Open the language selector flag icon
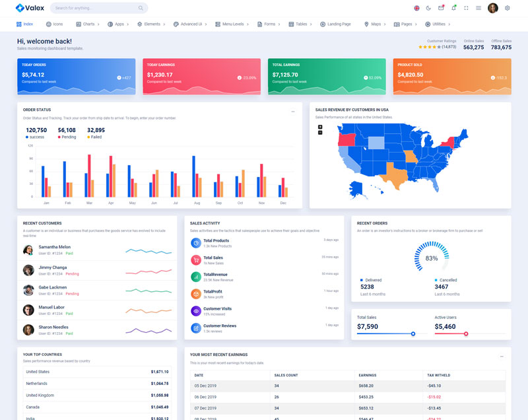The height and width of the screenshot is (420, 528). (416, 8)
